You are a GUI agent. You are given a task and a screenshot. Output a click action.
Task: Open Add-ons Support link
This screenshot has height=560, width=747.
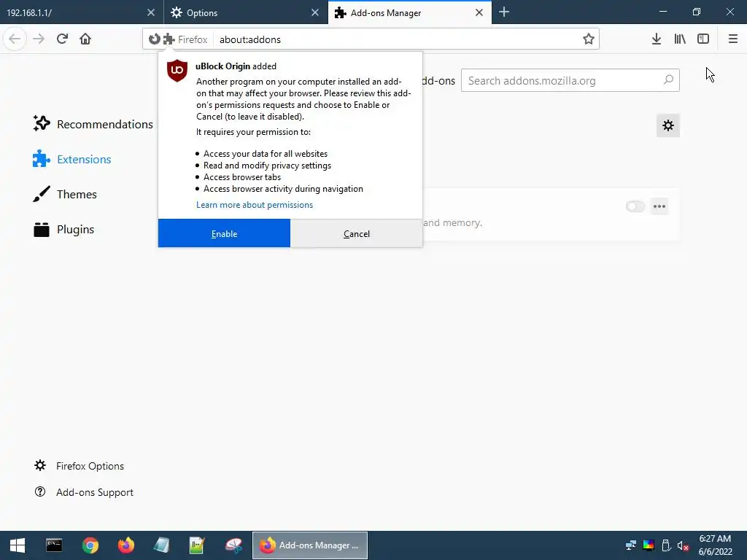84,492
